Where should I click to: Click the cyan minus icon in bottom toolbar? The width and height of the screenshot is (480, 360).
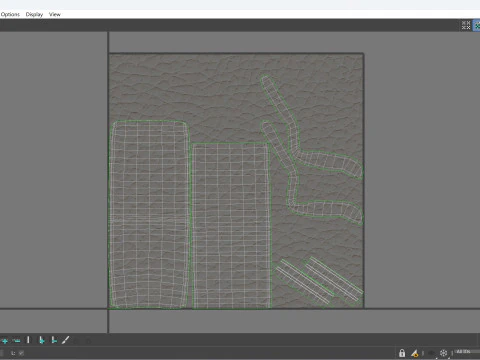pos(16,341)
